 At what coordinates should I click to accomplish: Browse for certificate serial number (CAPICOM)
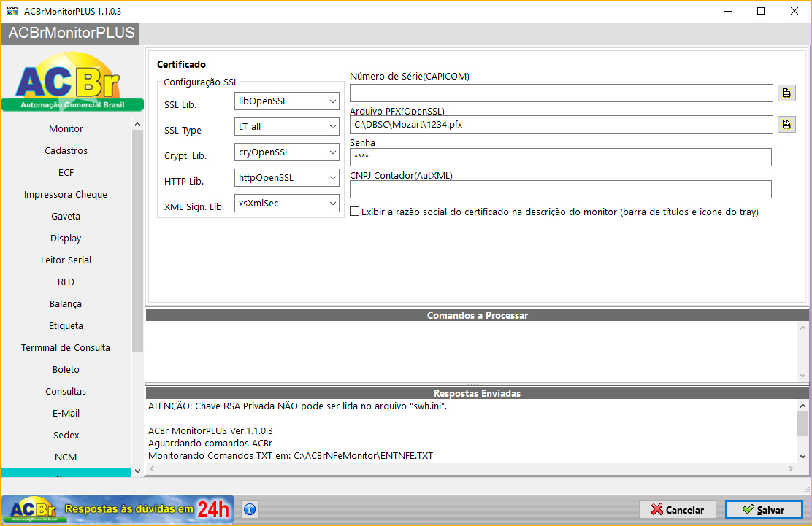(x=786, y=93)
